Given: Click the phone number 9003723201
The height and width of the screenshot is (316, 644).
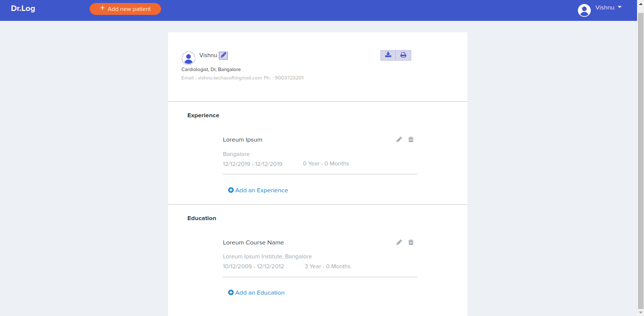Looking at the screenshot, I should [x=289, y=78].
